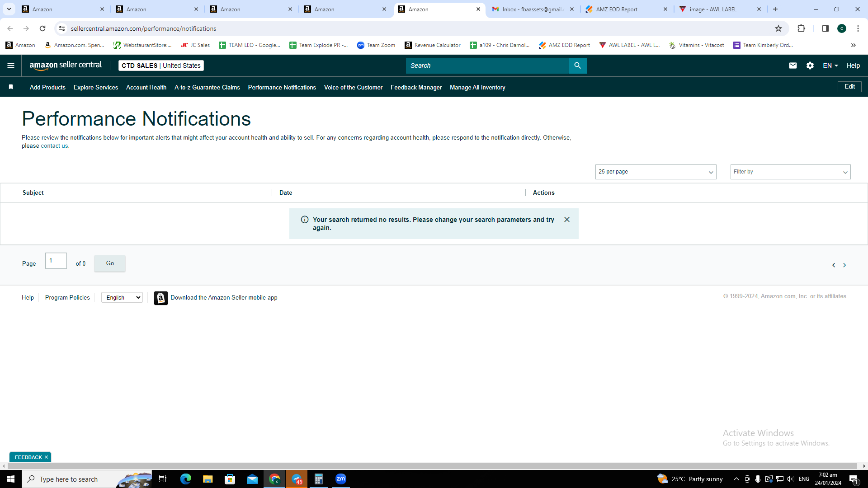Open the tab search dropdown arrow
This screenshot has height=488, width=868.
tap(9, 9)
